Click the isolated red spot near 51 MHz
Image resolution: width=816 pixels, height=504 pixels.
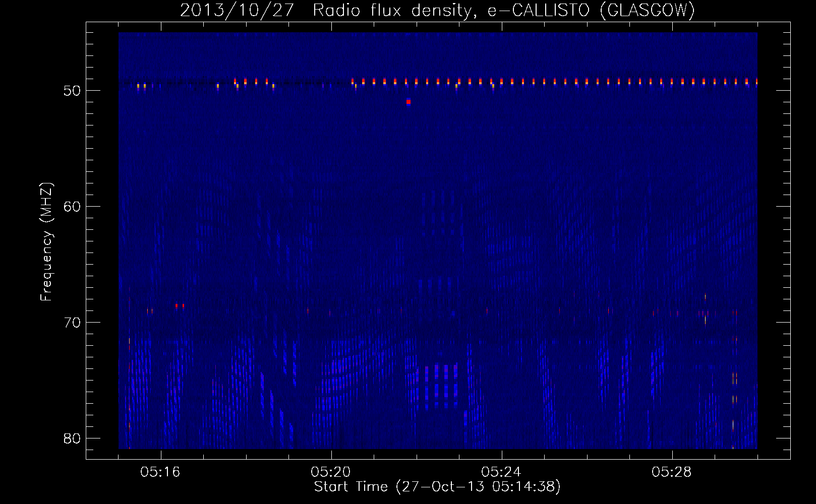click(409, 102)
